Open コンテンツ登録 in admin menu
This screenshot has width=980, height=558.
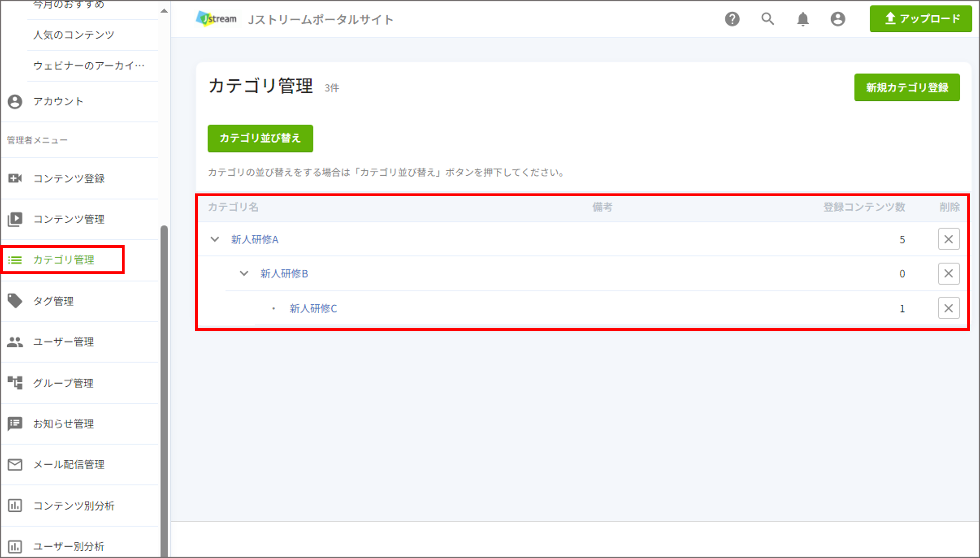69,179
